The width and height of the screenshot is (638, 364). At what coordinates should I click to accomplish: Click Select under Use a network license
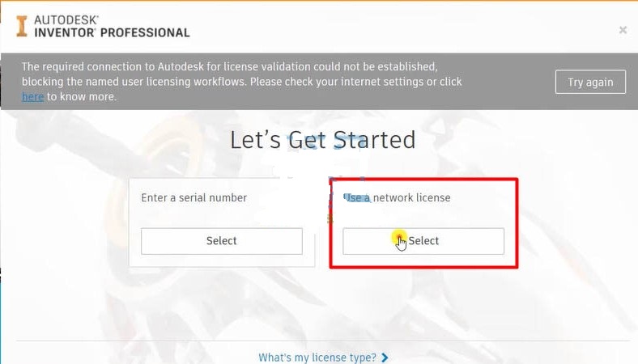[x=423, y=241]
